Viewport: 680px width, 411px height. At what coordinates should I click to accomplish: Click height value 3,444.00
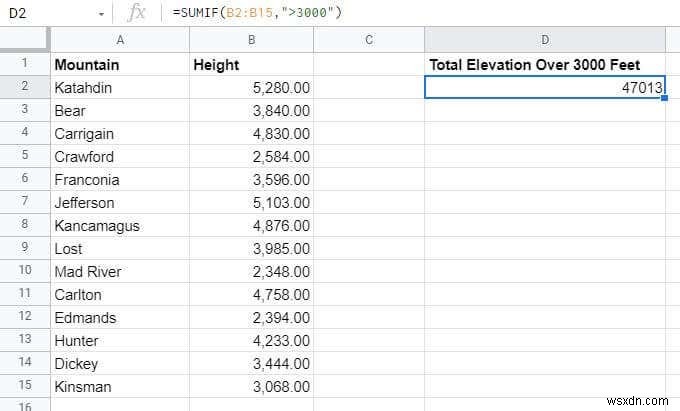(x=252, y=363)
